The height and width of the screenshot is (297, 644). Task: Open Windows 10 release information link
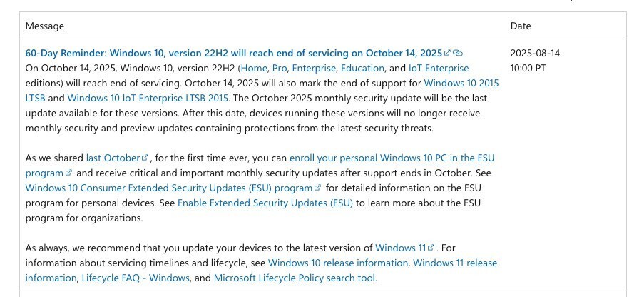[338, 263]
